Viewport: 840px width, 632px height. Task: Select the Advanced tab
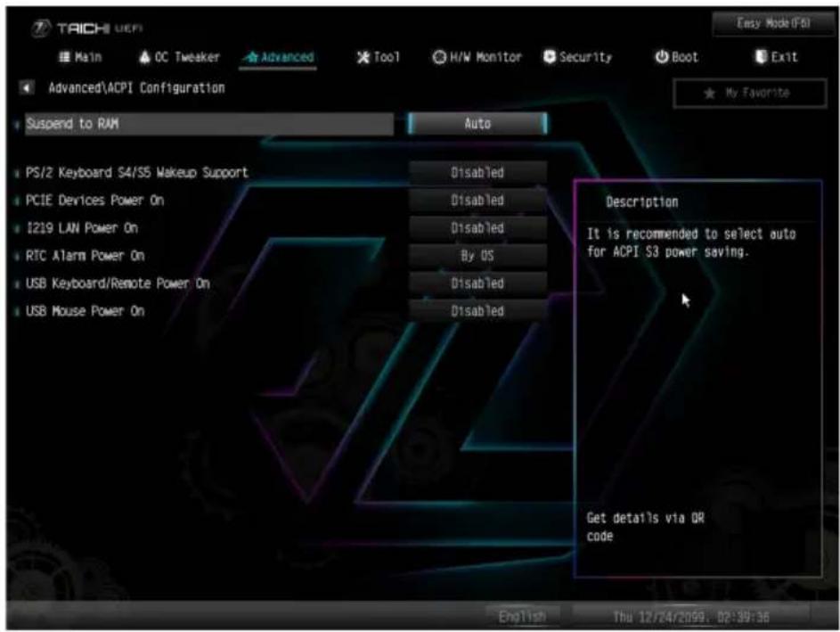tap(279, 57)
